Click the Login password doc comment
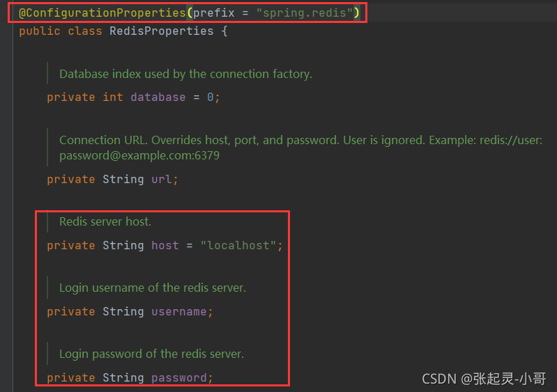This screenshot has height=392, width=557. (x=151, y=354)
